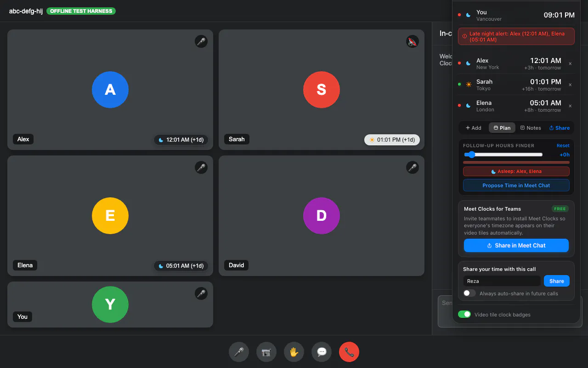Screen dimensions: 588x368
Task: Click the abc-defg-hij meeting code
Action: point(26,11)
